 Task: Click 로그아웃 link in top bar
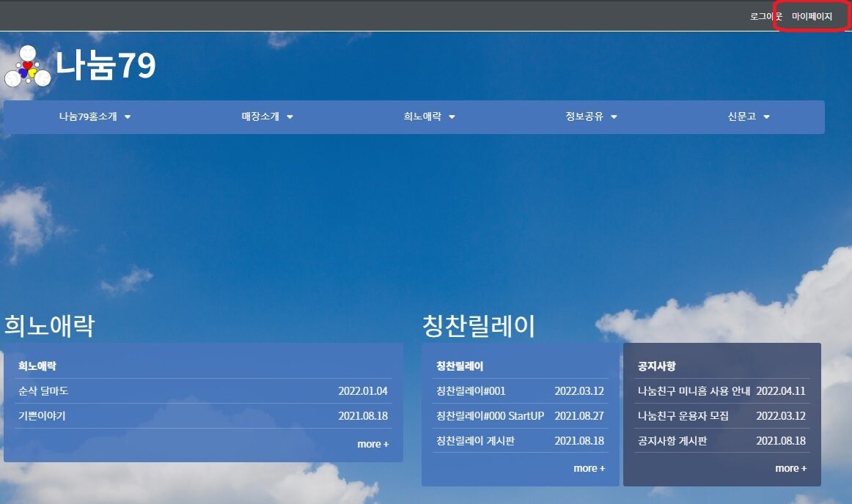(x=765, y=16)
